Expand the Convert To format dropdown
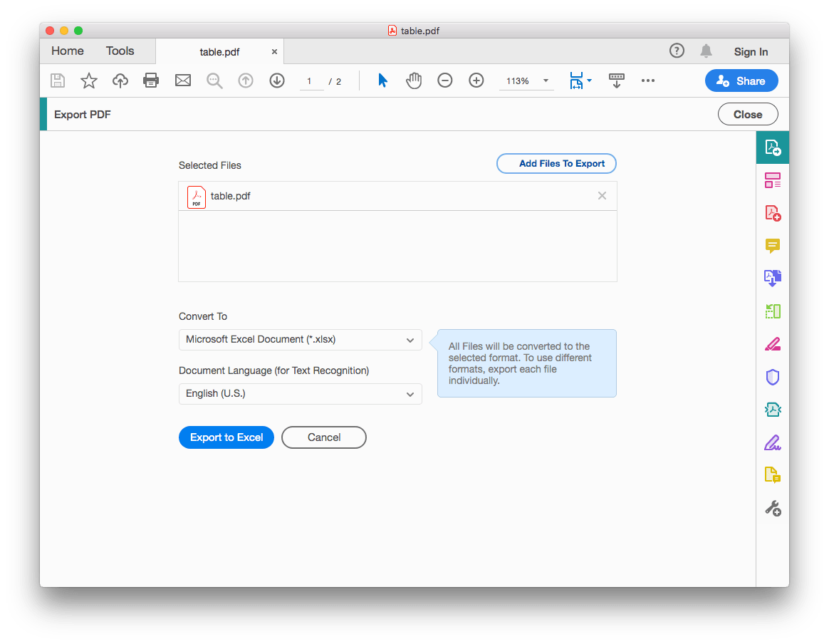829x644 pixels. [301, 339]
